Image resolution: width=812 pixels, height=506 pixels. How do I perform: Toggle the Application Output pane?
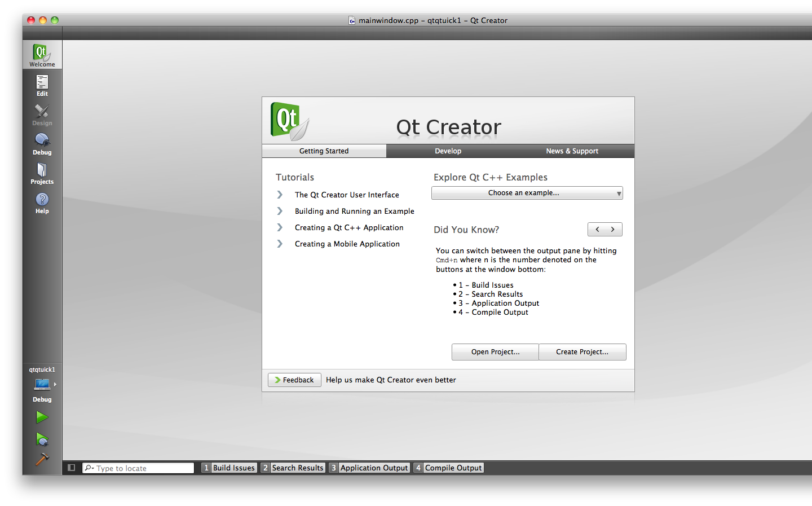tap(369, 467)
